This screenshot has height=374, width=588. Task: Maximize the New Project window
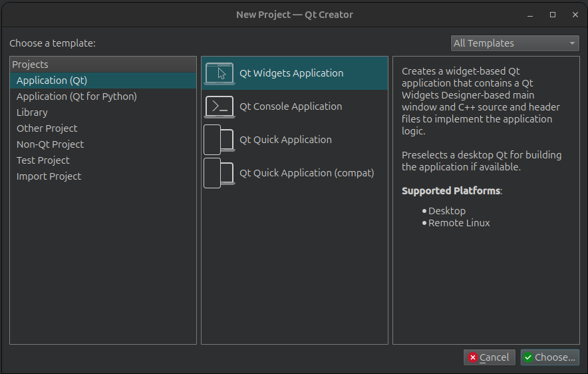pyautogui.click(x=552, y=15)
